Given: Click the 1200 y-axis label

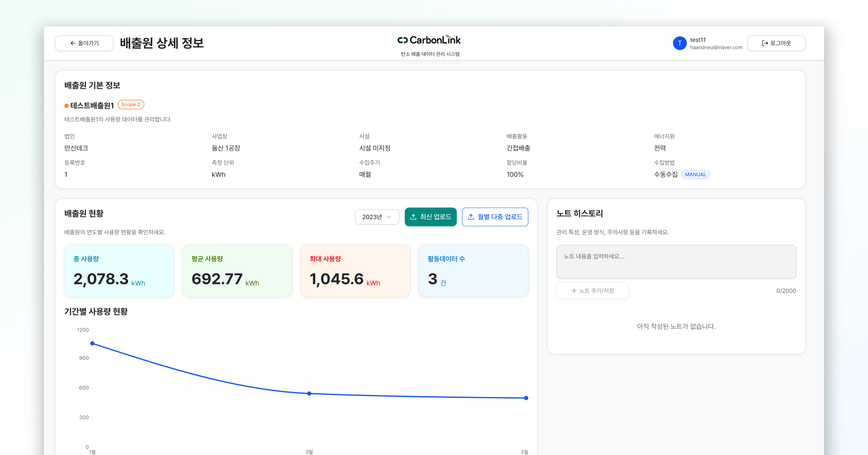Looking at the screenshot, I should (83, 330).
